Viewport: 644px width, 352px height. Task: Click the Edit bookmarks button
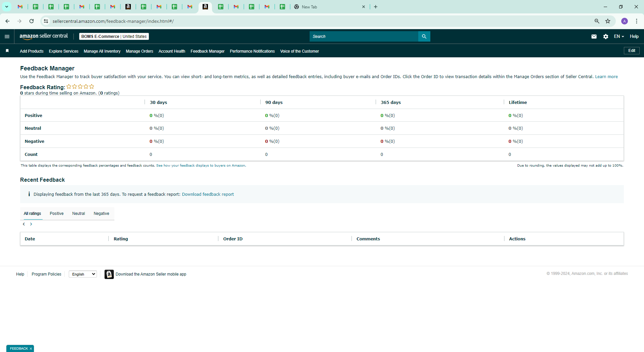pos(632,51)
